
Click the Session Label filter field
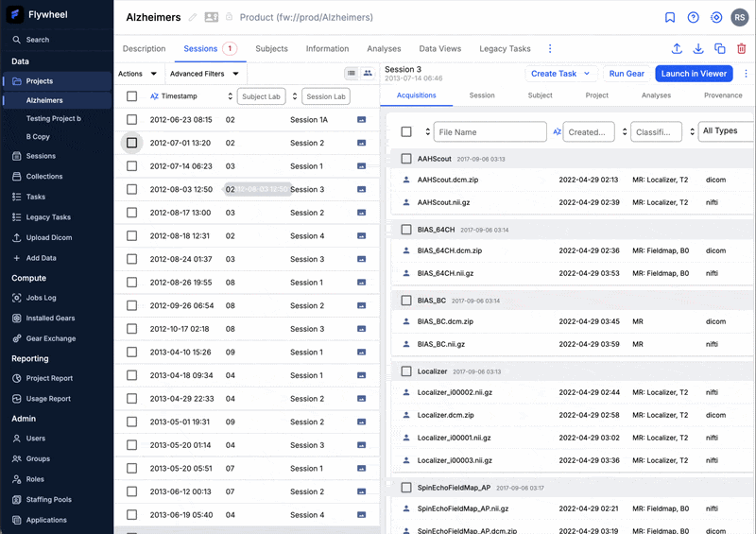[326, 96]
